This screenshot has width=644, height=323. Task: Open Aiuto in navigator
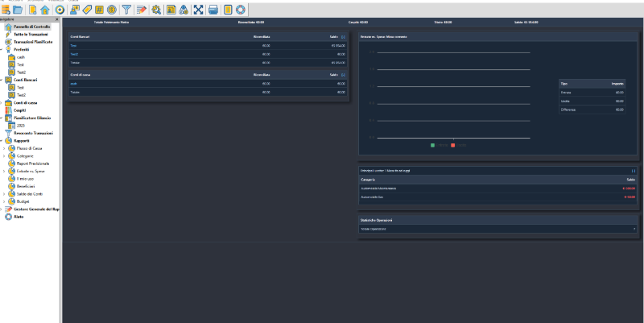(x=19, y=217)
